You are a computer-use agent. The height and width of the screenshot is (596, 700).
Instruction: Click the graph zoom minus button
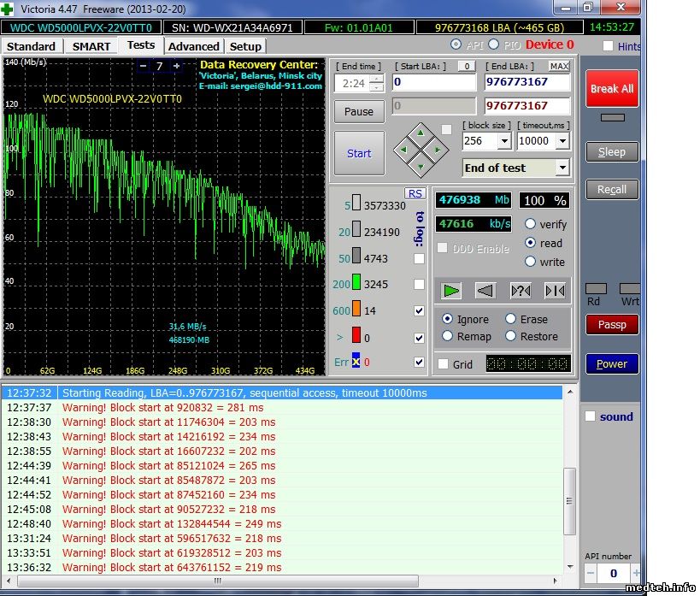coord(143,66)
